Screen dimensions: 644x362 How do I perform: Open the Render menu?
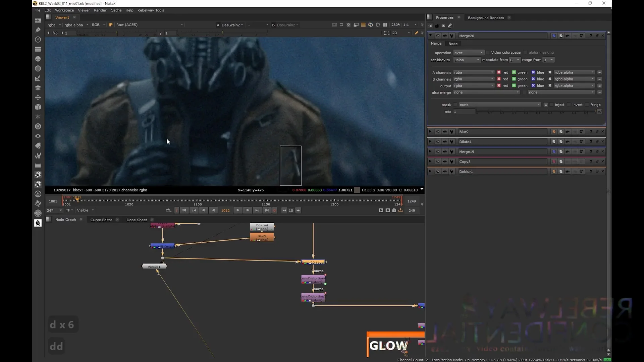coord(100,10)
